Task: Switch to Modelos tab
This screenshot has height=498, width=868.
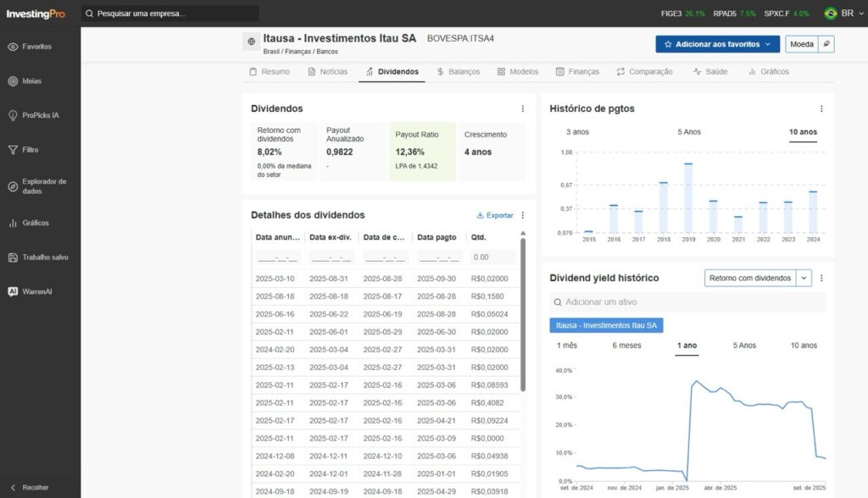Action: pos(518,72)
